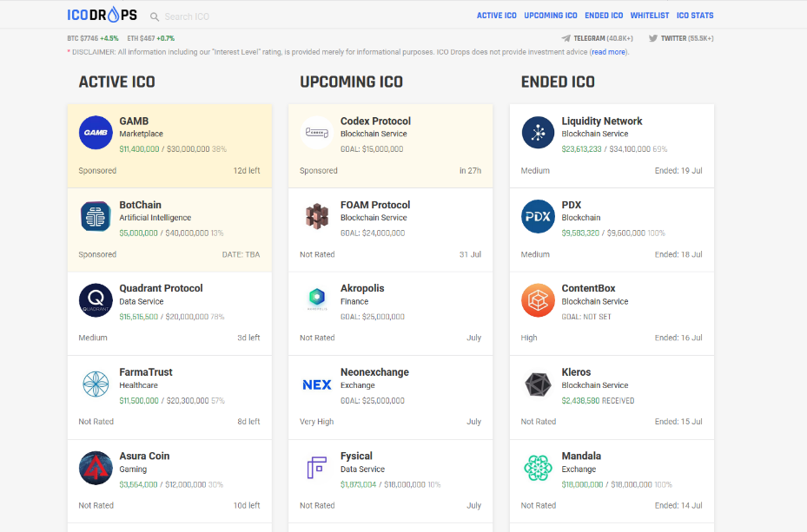This screenshot has width=807, height=532.
Task: Click the search magnifier icon
Action: point(155,17)
